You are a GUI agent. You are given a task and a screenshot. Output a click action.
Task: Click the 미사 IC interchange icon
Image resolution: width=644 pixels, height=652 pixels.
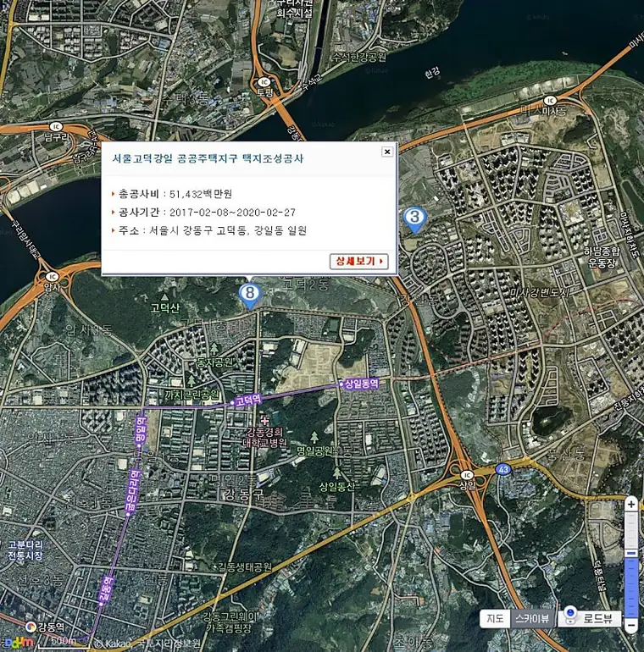pyautogui.click(x=550, y=101)
